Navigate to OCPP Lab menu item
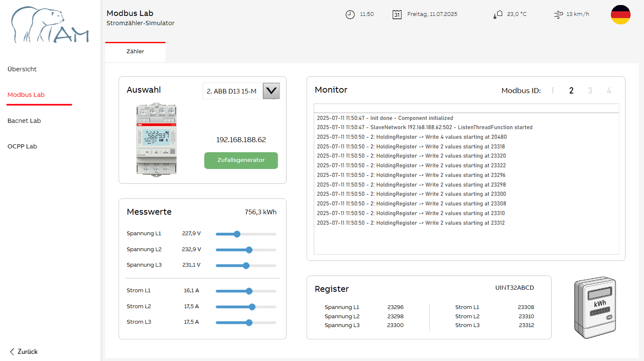 click(x=22, y=146)
